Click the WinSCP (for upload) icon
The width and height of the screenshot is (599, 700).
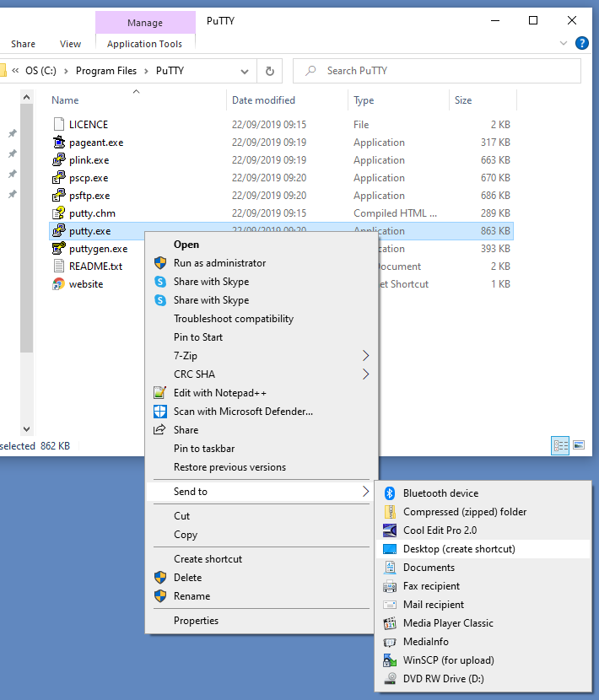[390, 660]
